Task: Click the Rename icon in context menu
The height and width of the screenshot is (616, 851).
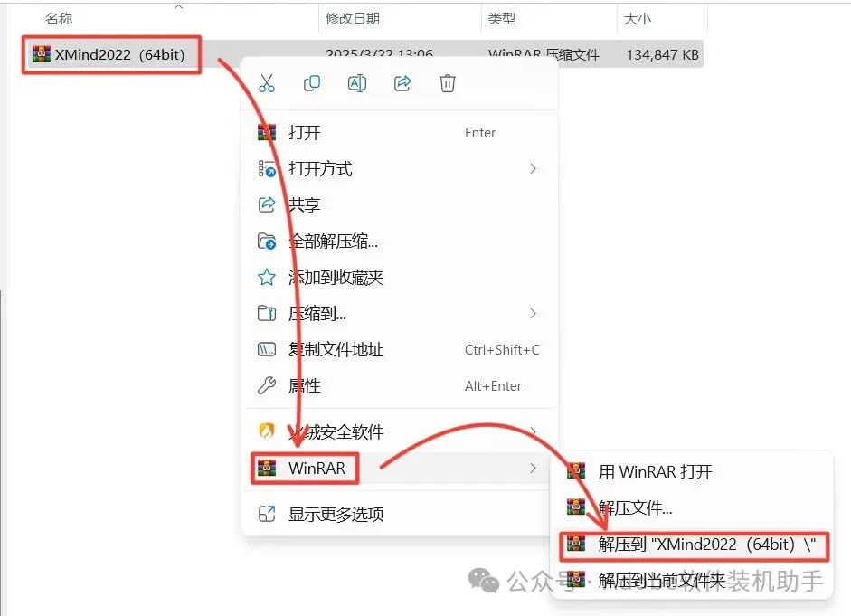Action: (x=356, y=83)
